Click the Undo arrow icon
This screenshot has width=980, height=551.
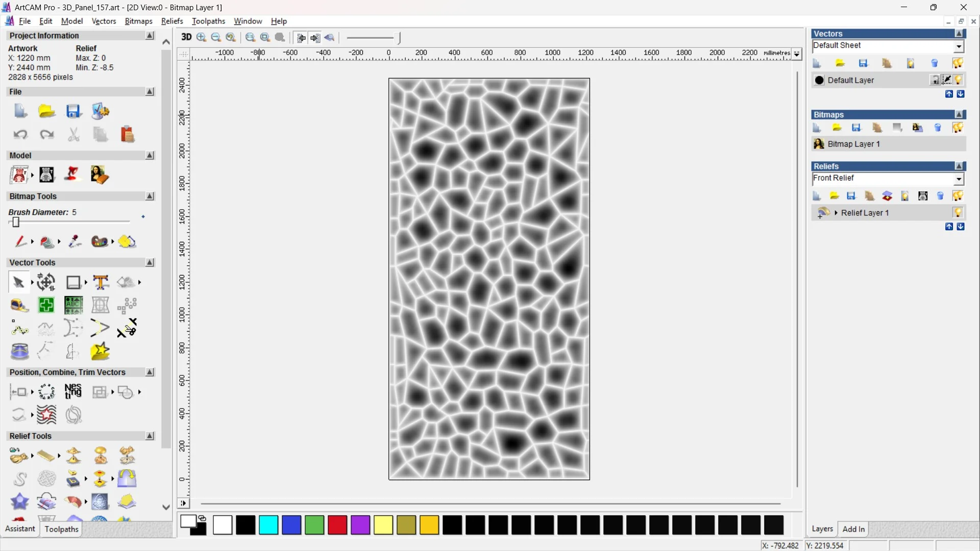[20, 135]
